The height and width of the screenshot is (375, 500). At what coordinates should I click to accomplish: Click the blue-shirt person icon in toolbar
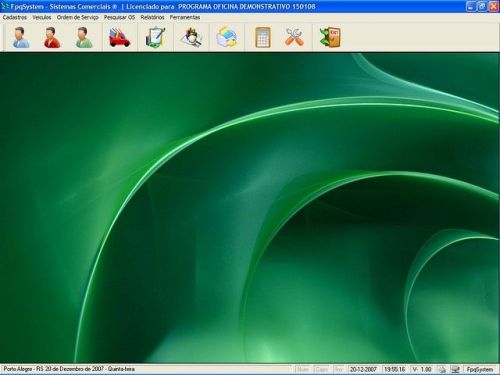pyautogui.click(x=21, y=37)
